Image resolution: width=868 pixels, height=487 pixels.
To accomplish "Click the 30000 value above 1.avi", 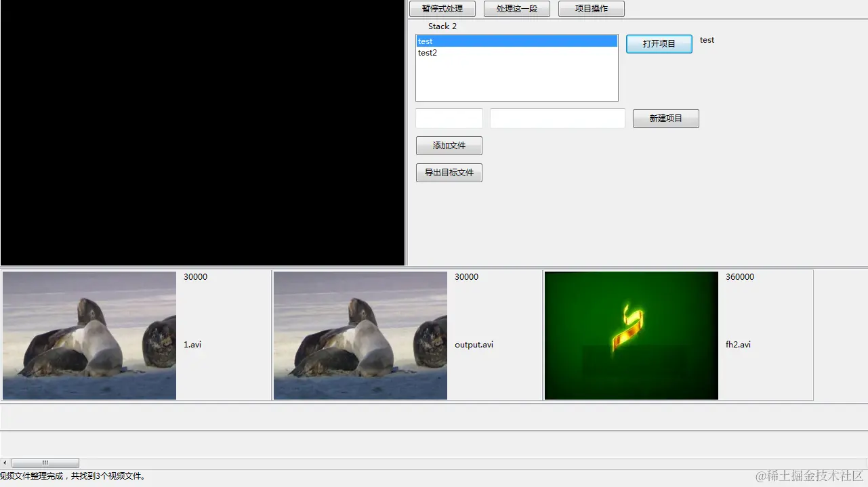I will (196, 277).
